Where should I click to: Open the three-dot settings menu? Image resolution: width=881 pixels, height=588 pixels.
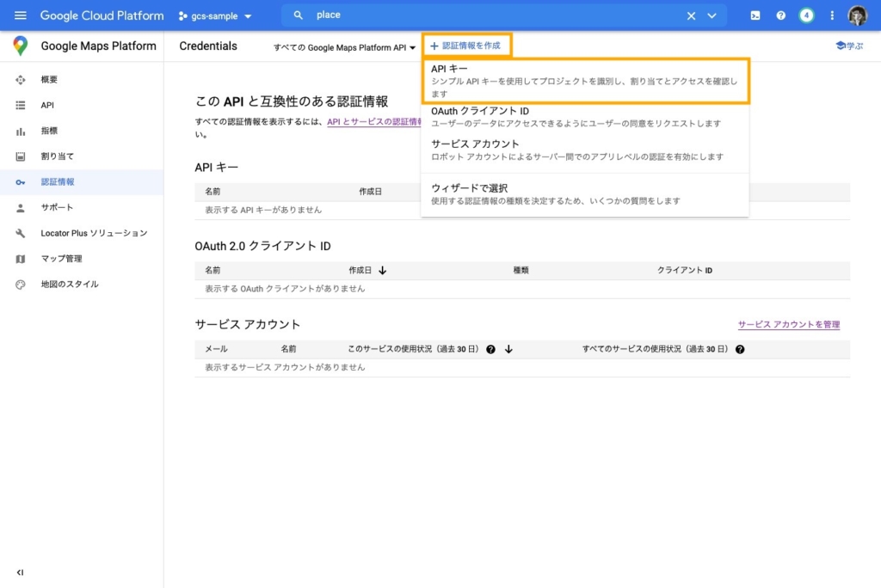(x=832, y=15)
